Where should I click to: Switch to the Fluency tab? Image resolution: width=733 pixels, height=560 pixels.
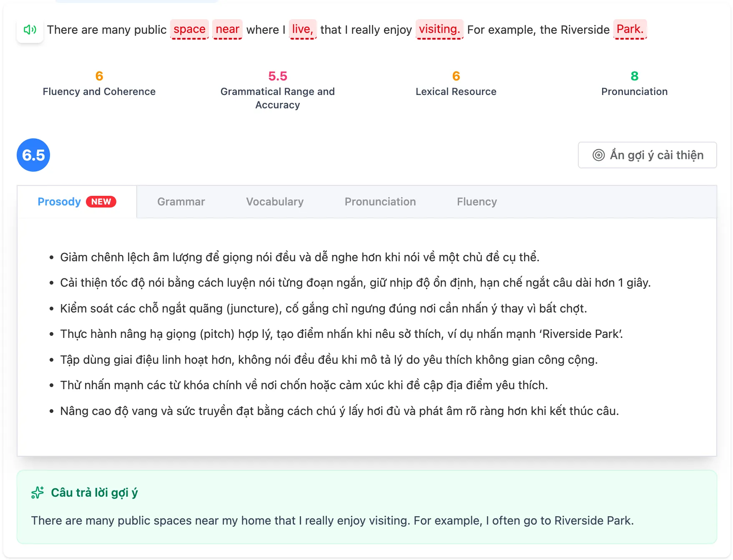pyautogui.click(x=477, y=202)
